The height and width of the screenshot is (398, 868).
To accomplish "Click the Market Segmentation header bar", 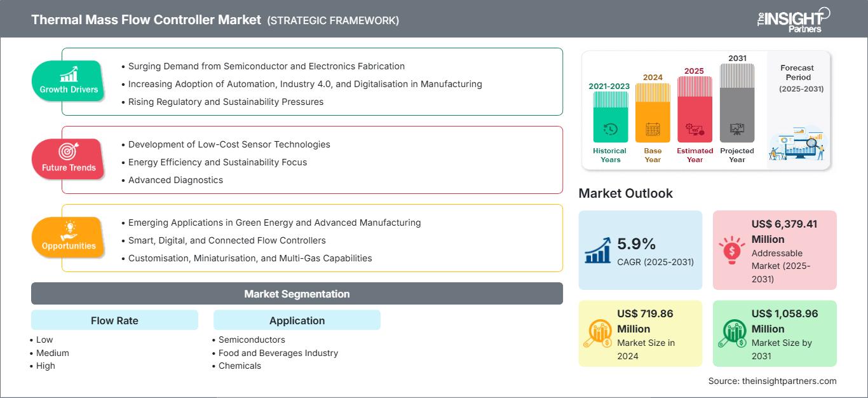I will [x=296, y=293].
